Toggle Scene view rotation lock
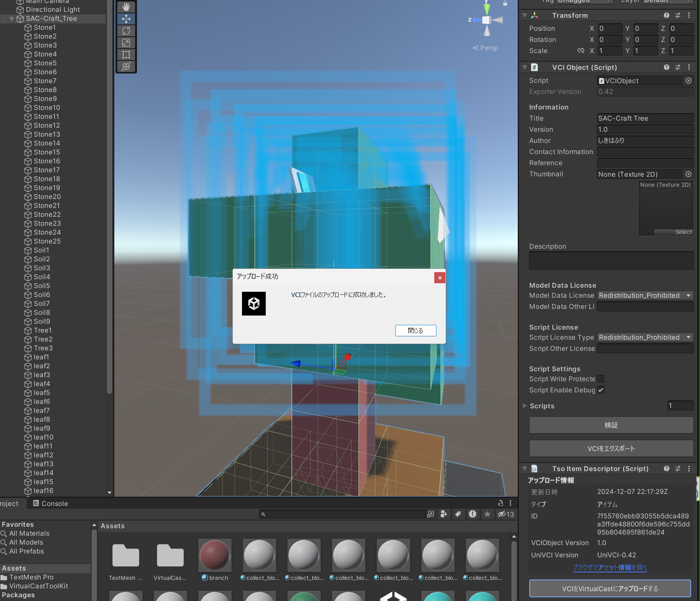 [x=505, y=3]
